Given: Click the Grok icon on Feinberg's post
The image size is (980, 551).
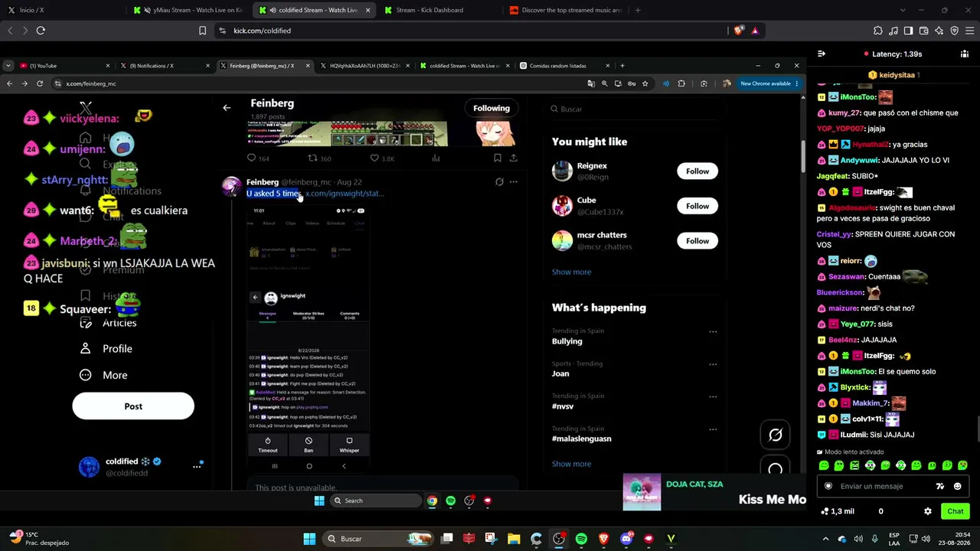Looking at the screenshot, I should (x=499, y=182).
